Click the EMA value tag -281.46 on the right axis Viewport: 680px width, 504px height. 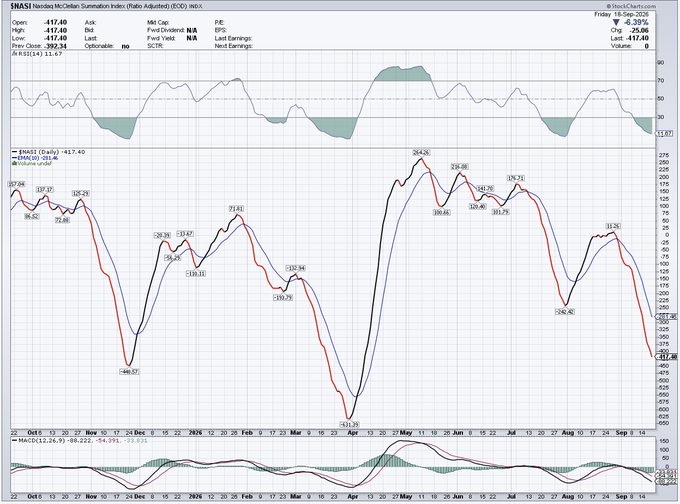[667, 317]
